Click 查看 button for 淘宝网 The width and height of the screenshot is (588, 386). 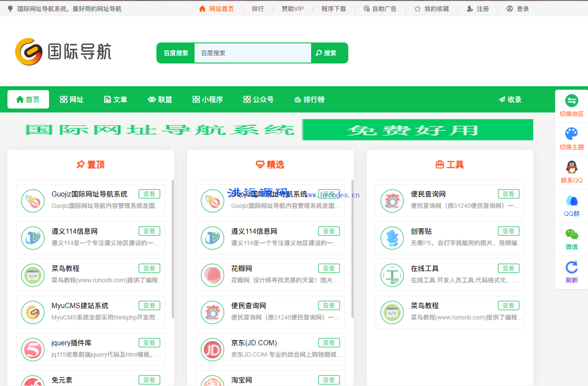click(329, 380)
